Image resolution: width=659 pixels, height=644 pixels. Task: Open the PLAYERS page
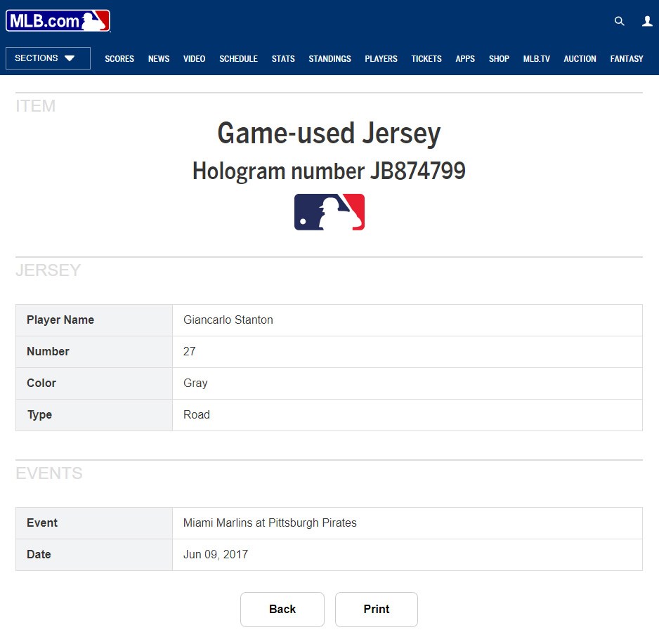pyautogui.click(x=381, y=59)
